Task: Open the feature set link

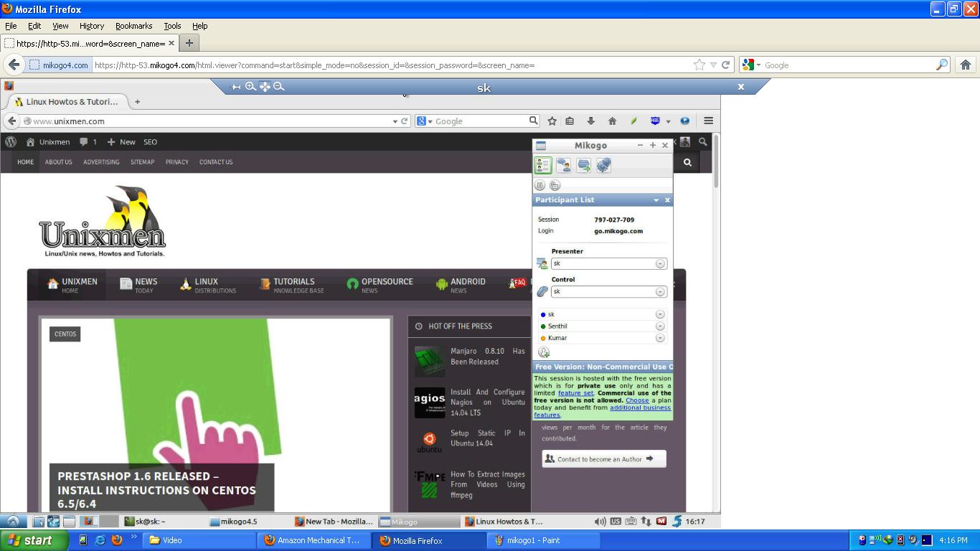Action: (x=576, y=393)
